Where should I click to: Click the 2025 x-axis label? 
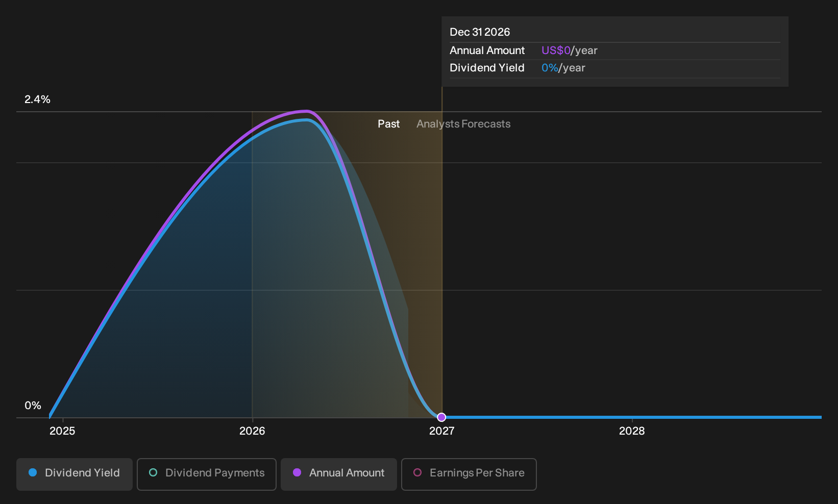[62, 431]
